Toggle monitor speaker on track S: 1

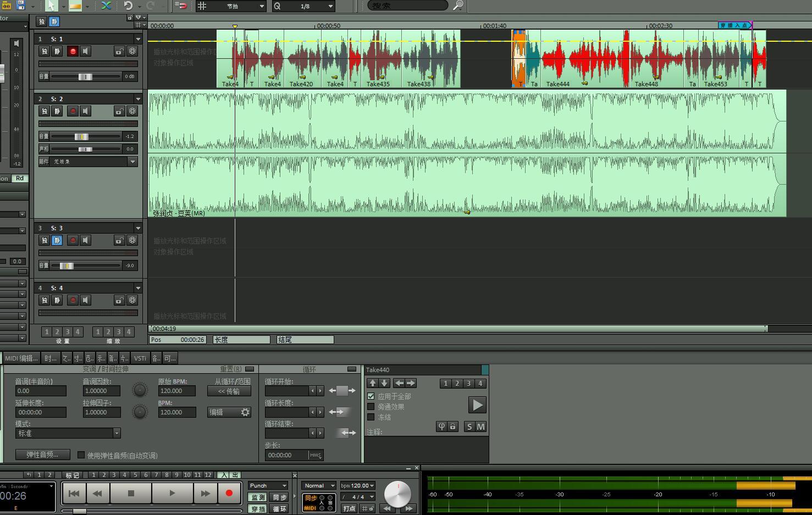click(85, 51)
